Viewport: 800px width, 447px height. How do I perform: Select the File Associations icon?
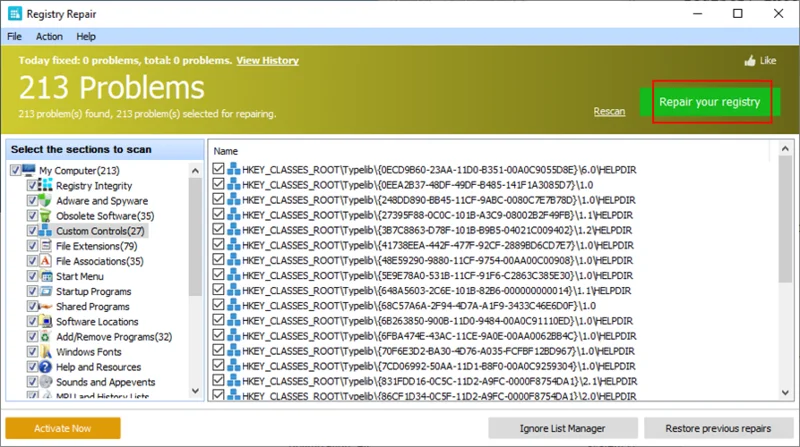point(45,261)
